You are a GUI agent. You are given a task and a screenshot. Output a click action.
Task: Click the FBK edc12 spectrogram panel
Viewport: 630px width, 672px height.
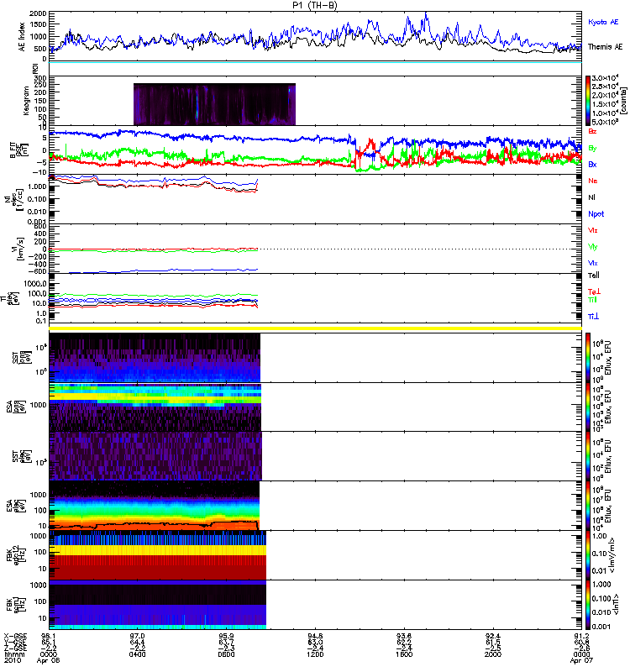pos(158,555)
